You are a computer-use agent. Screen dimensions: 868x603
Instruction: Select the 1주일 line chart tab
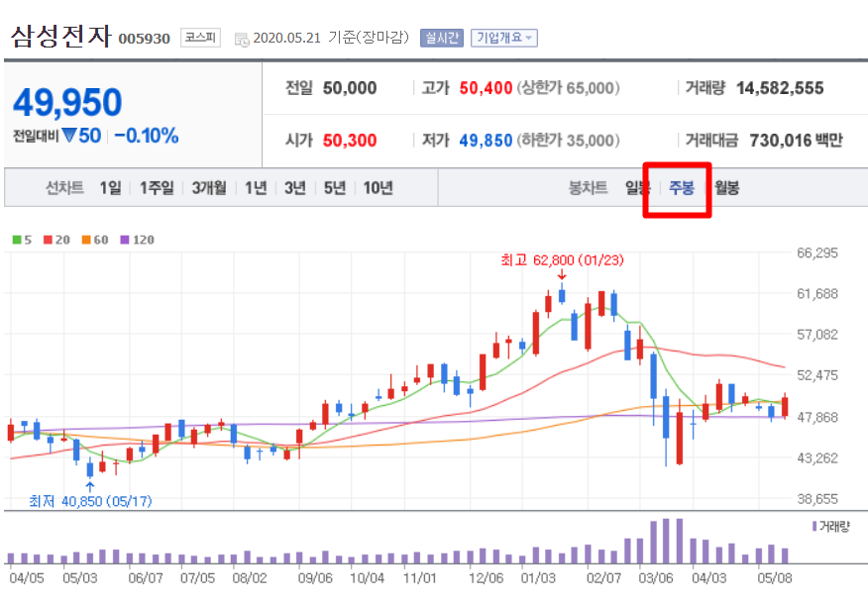point(157,188)
